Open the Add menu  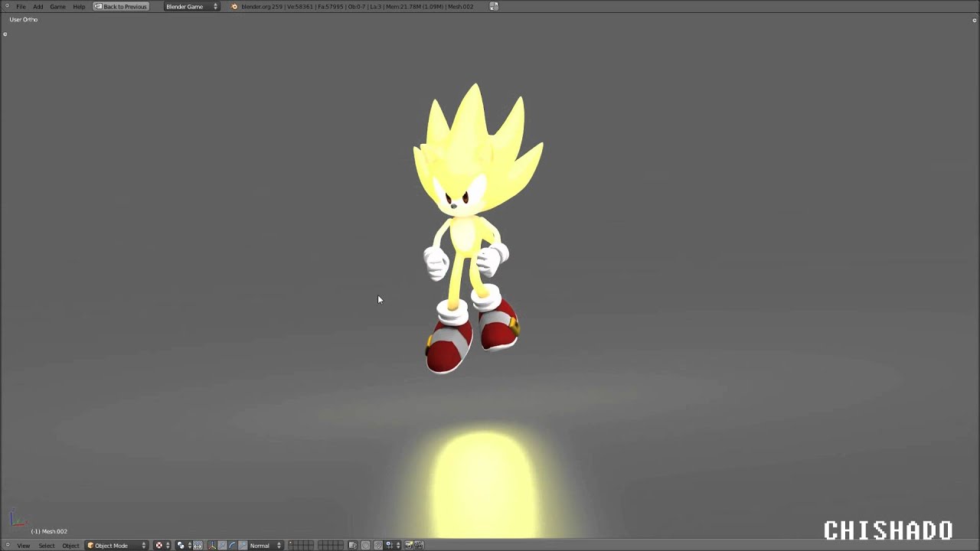pos(38,6)
